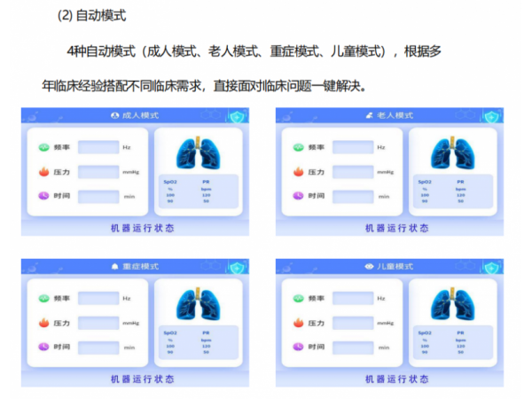Click the eye icon beside 儿童模式 title
This screenshot has height=399, width=532.
click(x=368, y=266)
